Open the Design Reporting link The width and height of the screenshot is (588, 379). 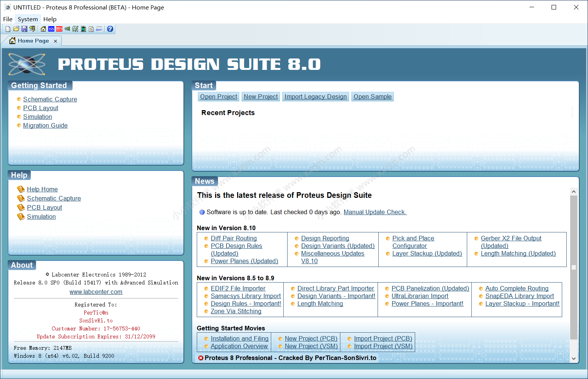325,238
